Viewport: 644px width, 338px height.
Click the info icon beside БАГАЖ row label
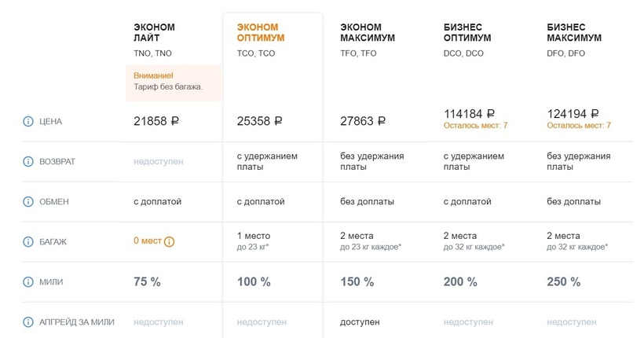[x=28, y=242]
